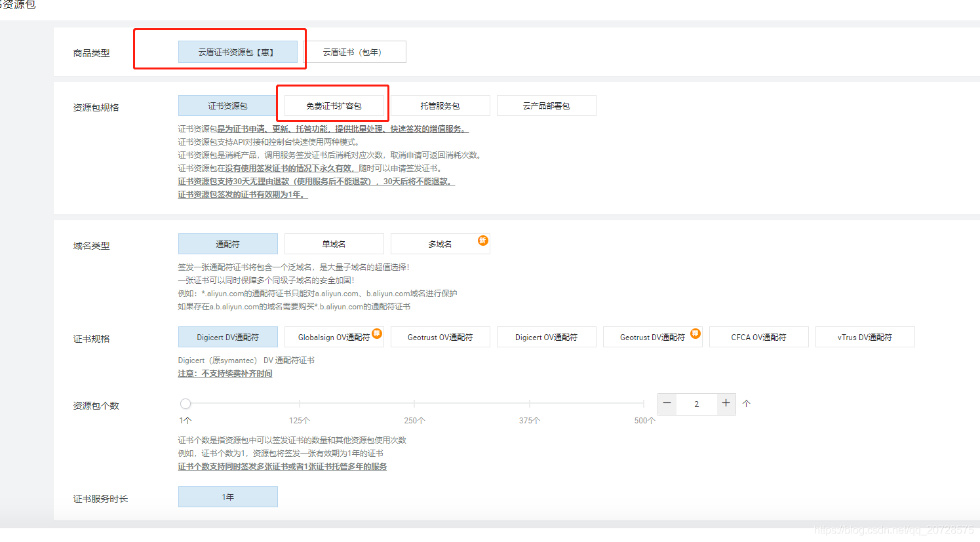Click 证书个数支持同时签发多张证书 underlined text
Viewport: 980px width, 542px height.
click(x=283, y=467)
